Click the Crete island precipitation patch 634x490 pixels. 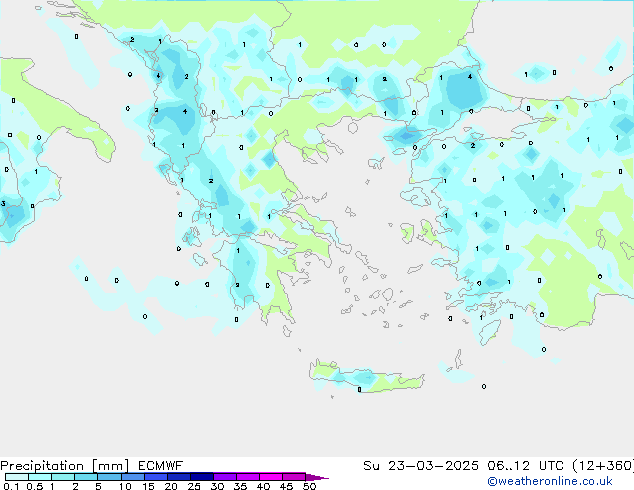[x=364, y=378]
